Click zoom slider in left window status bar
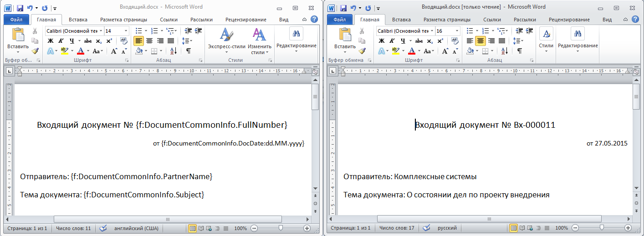 point(281,228)
